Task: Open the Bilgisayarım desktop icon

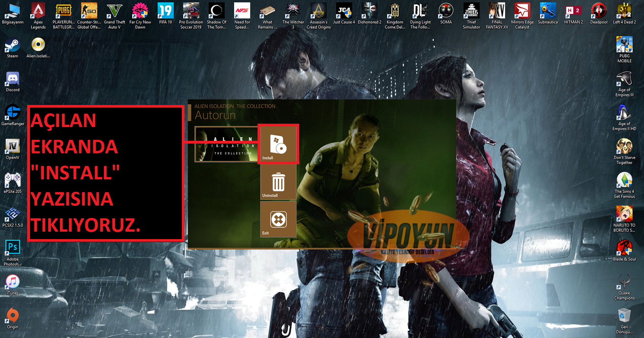Action: (x=13, y=14)
